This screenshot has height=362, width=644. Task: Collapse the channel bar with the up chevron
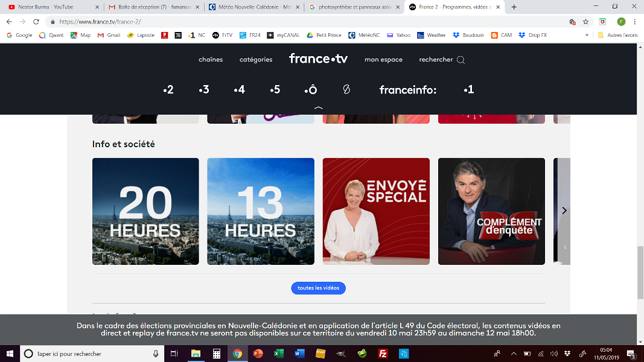pos(318,107)
